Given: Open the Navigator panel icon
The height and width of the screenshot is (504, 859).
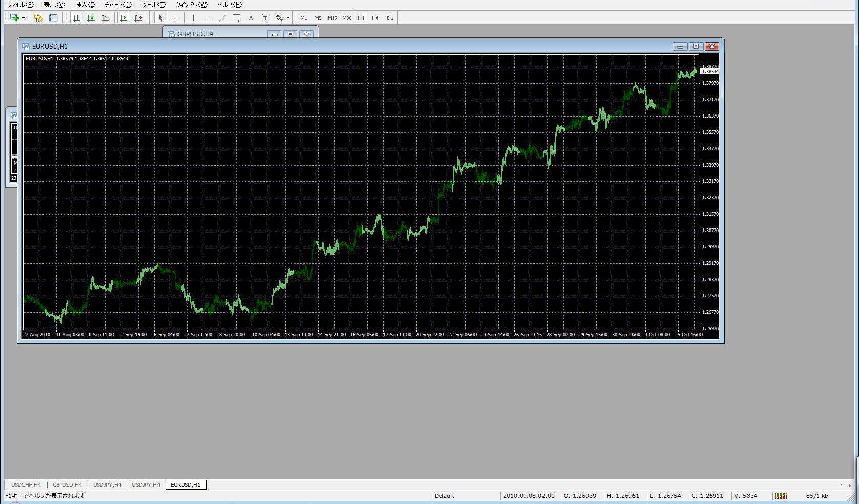Looking at the screenshot, I should 53,18.
